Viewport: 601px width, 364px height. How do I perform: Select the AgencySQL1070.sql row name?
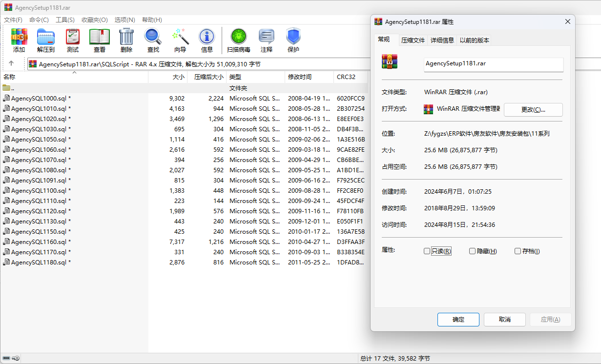41,160
